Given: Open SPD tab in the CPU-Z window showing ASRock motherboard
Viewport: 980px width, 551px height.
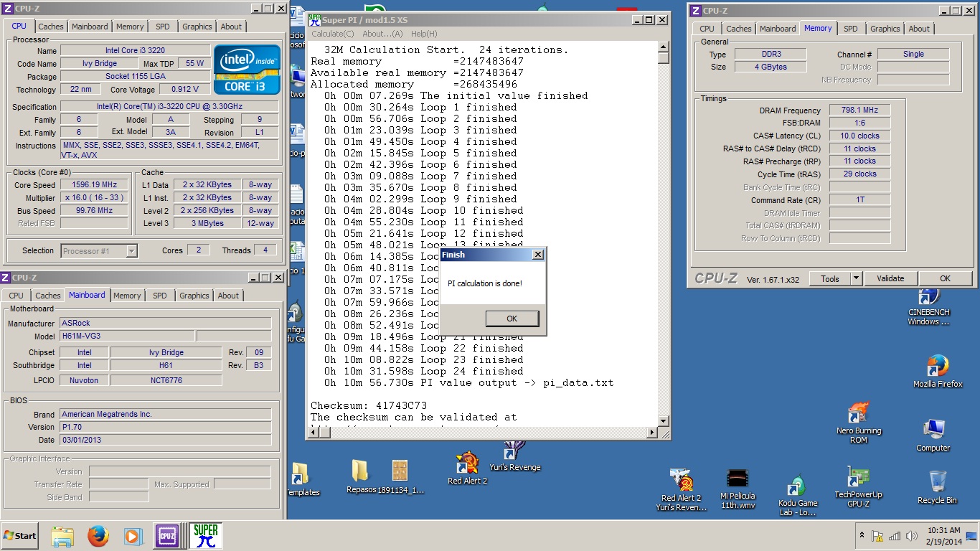Looking at the screenshot, I should [160, 296].
